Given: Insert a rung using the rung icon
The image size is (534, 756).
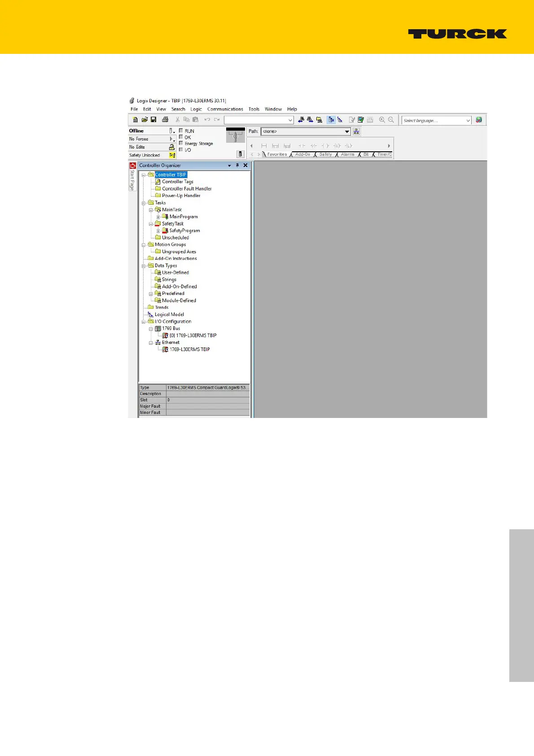Looking at the screenshot, I should (x=264, y=146).
